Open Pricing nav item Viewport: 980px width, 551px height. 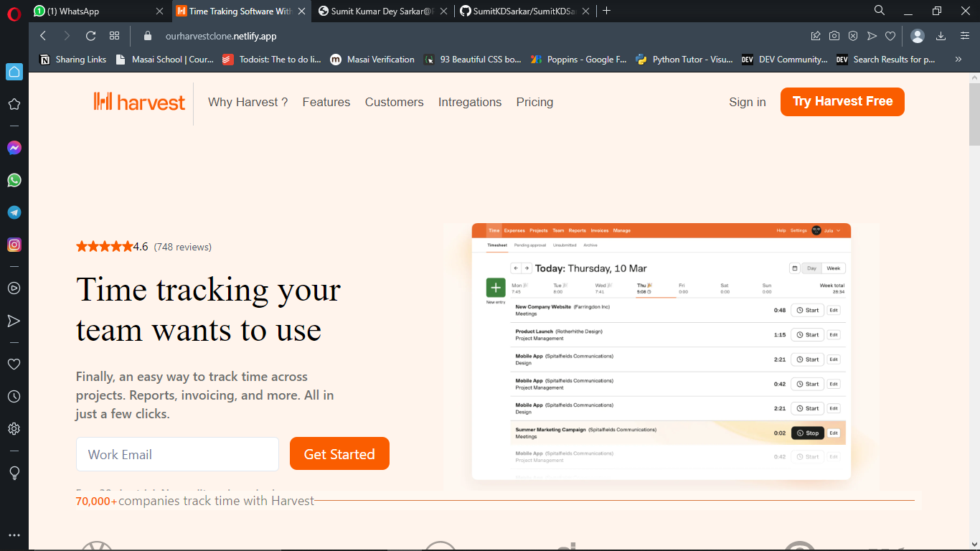[534, 102]
